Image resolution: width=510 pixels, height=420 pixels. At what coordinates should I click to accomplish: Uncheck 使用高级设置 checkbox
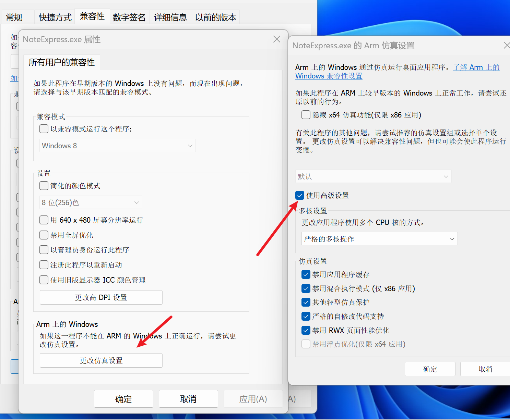click(300, 195)
